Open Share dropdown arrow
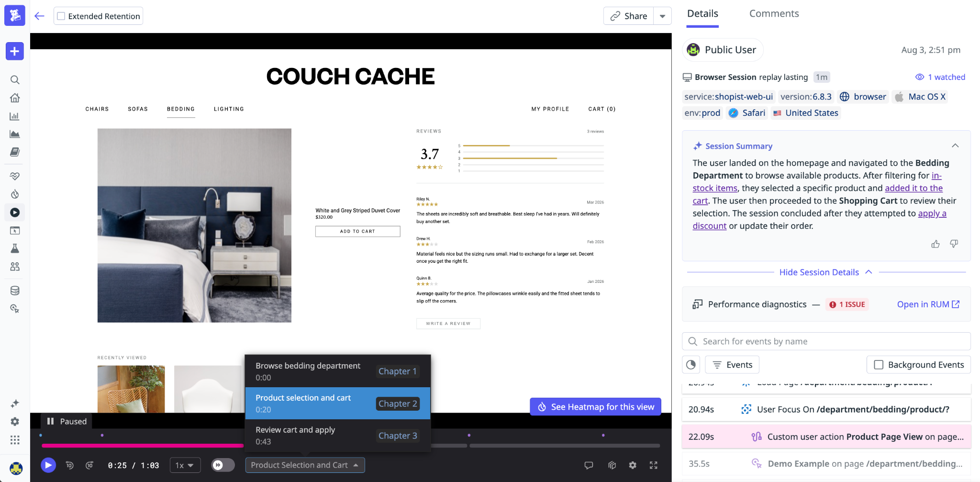Image resolution: width=980 pixels, height=482 pixels. pos(663,16)
